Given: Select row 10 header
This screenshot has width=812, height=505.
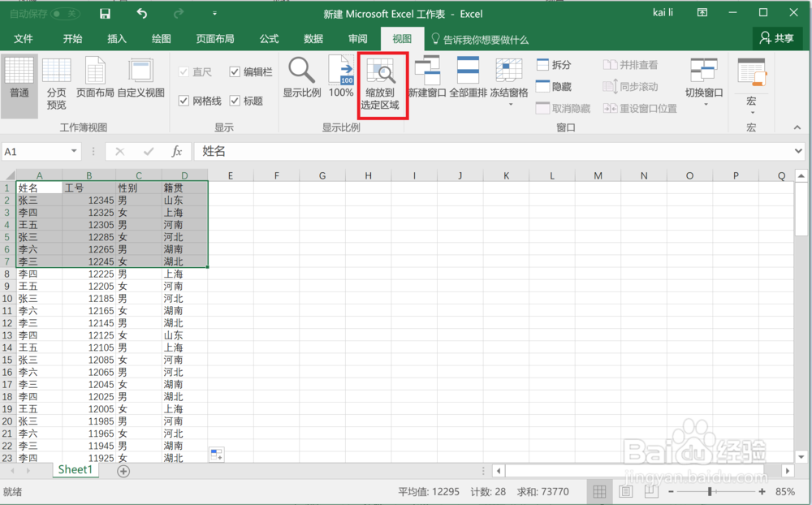Looking at the screenshot, I should 8,298.
